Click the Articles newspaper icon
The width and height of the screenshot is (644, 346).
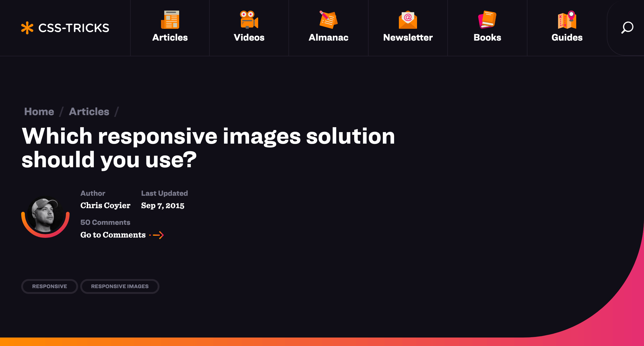click(x=170, y=20)
